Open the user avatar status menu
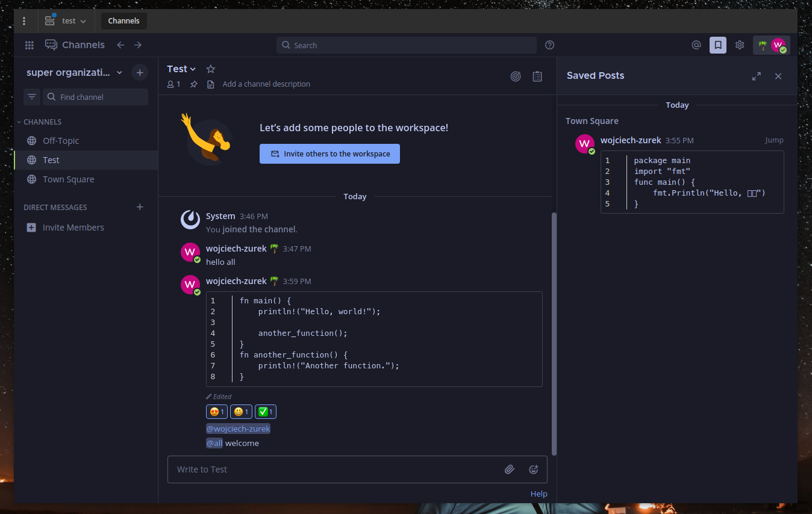 coord(772,45)
